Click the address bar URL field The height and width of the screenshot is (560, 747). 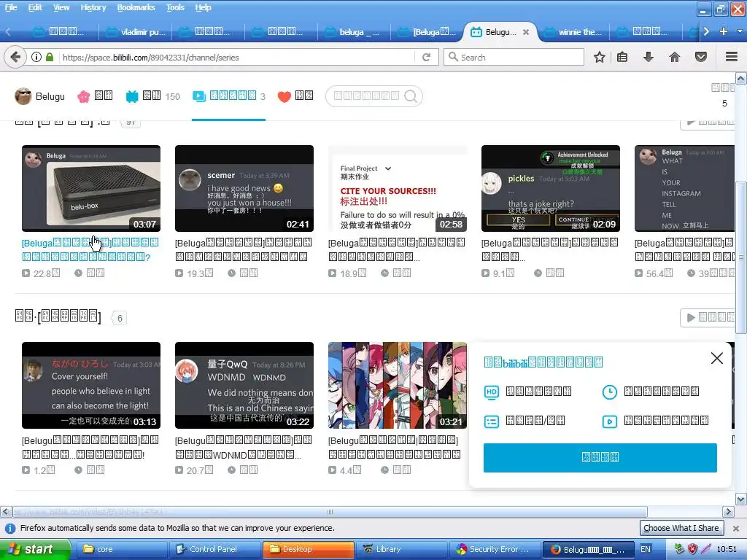pos(236,57)
